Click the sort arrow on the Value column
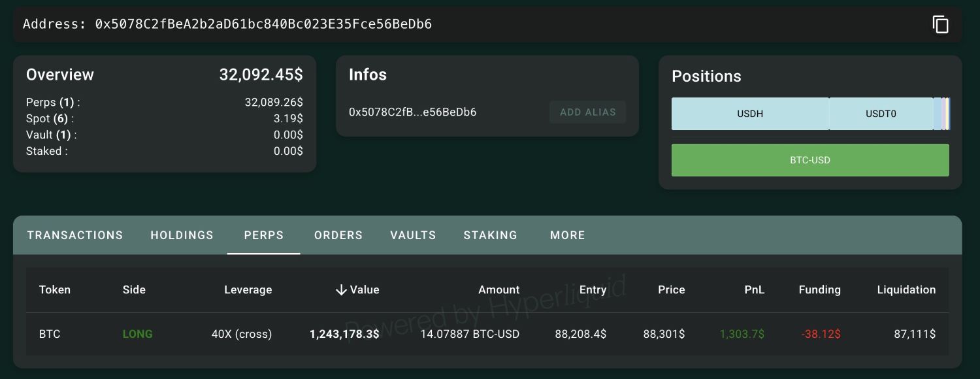Screen dimensions: 980x379 (341, 289)
